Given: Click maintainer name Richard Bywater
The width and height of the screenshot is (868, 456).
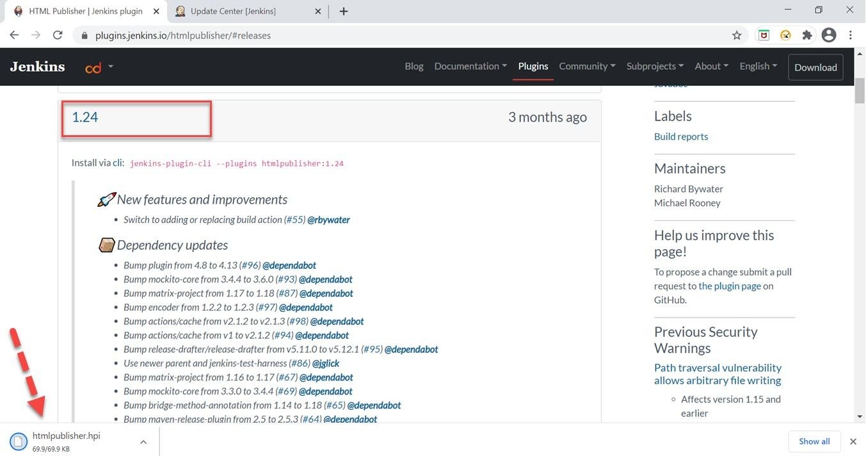Looking at the screenshot, I should pos(689,189).
